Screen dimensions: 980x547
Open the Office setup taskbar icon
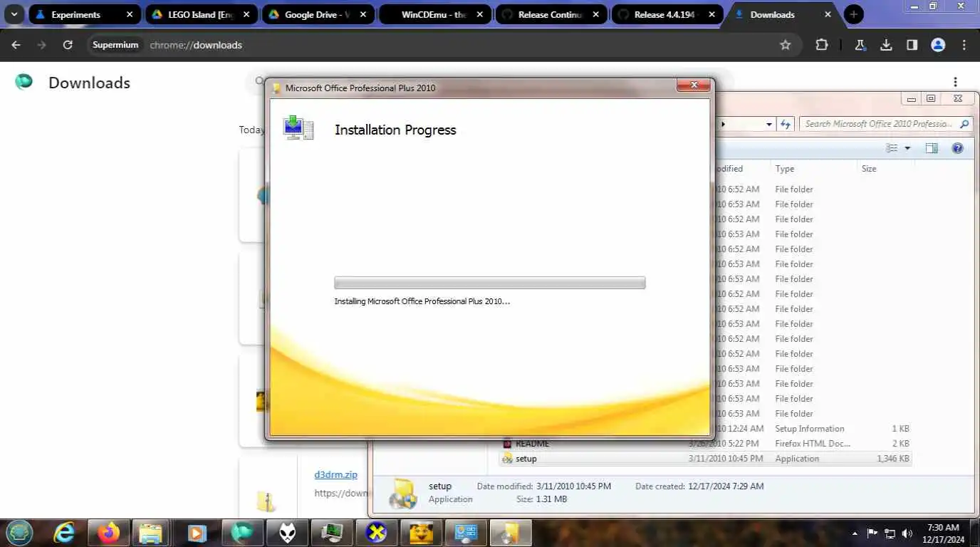click(x=511, y=532)
